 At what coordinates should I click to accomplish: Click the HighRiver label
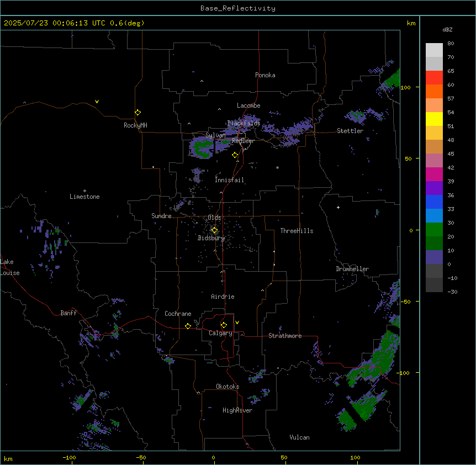tap(237, 410)
